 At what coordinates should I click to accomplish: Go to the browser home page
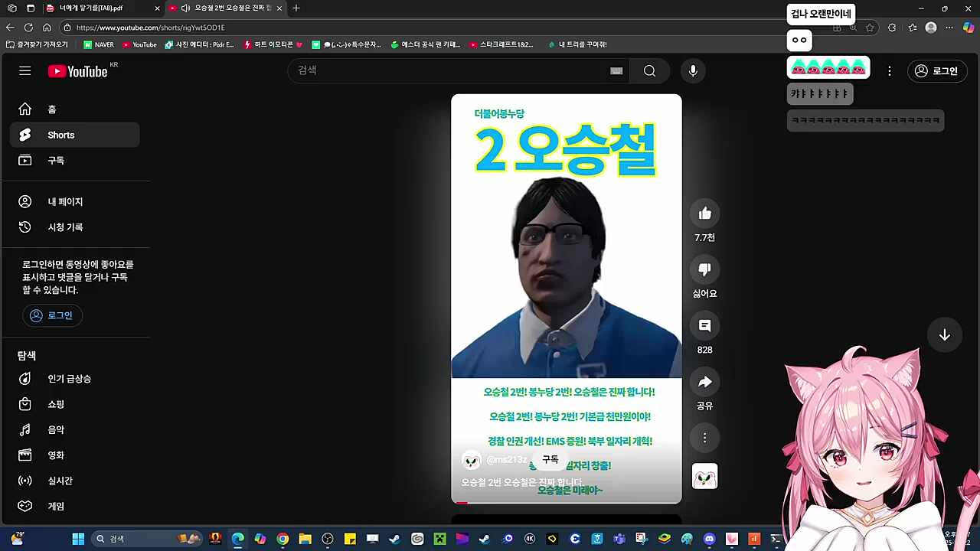point(47,28)
